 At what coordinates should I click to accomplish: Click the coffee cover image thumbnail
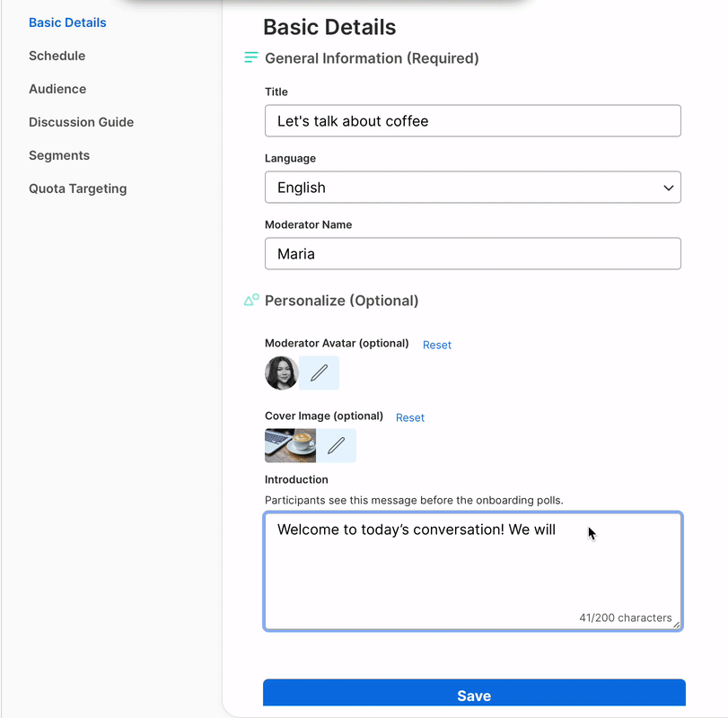click(290, 445)
